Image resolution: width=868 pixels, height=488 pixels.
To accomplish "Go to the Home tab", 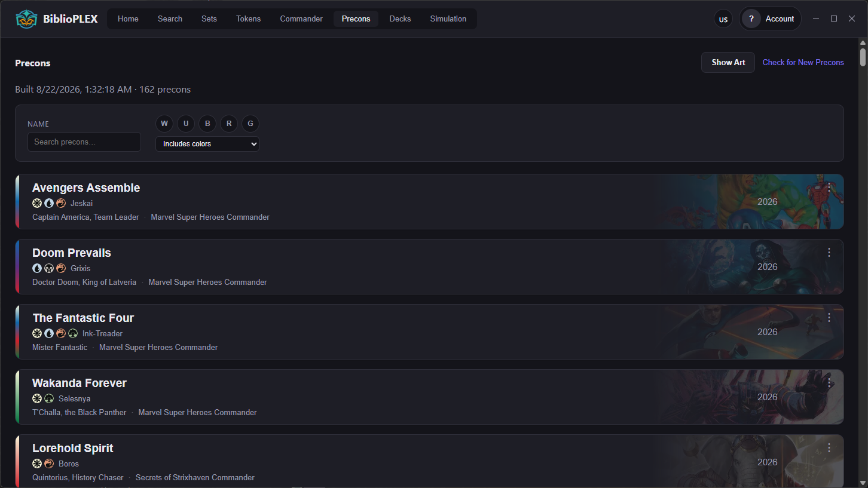I will (x=128, y=19).
